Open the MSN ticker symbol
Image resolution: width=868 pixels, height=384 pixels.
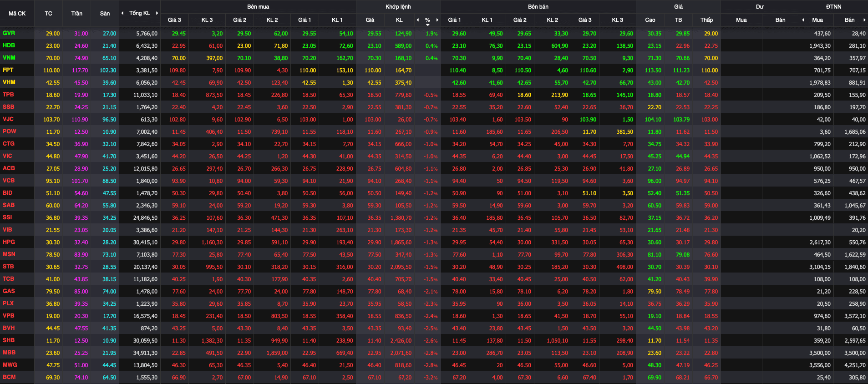[x=9, y=254]
